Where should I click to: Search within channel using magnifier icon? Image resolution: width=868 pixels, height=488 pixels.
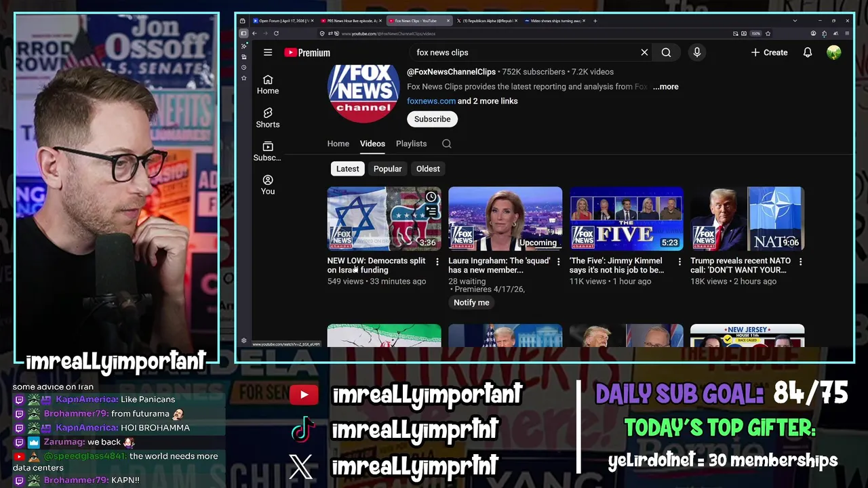pyautogui.click(x=446, y=144)
